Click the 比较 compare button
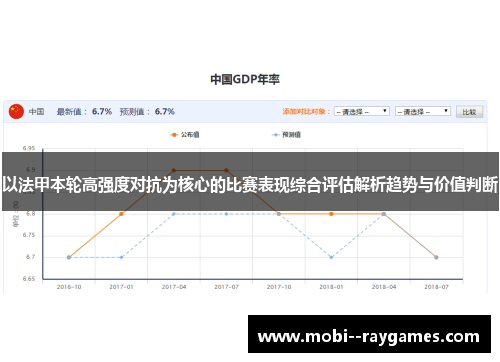This screenshot has height=362, width=500. click(x=469, y=112)
